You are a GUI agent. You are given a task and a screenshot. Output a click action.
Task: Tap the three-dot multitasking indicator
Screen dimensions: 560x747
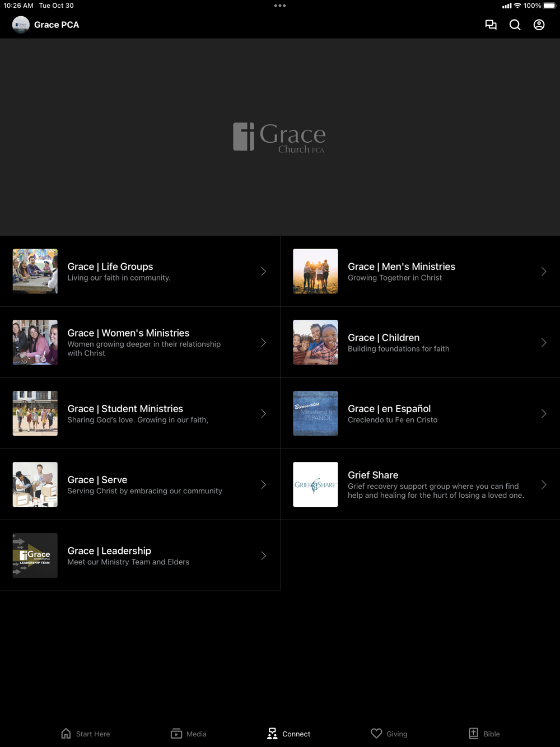click(280, 6)
